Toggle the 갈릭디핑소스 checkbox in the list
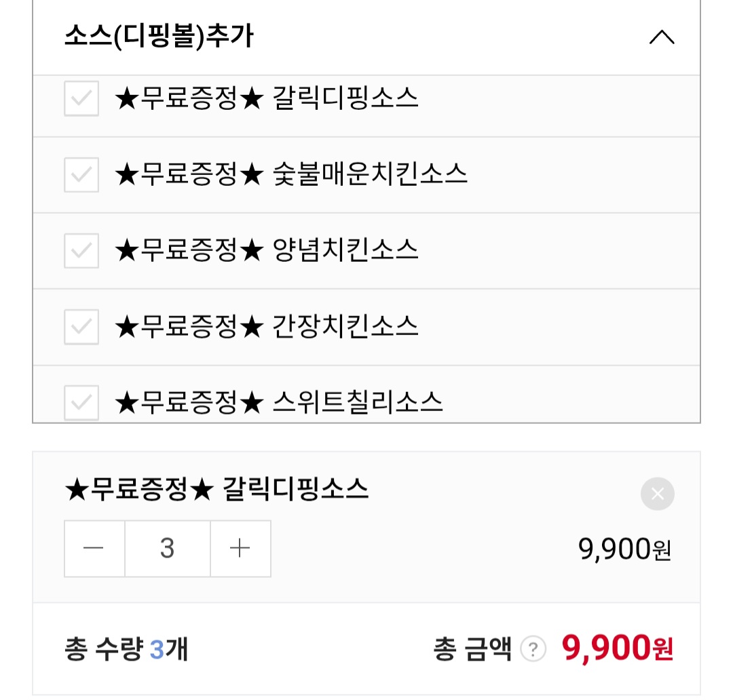Viewport: 733px width, 700px height. click(81, 99)
